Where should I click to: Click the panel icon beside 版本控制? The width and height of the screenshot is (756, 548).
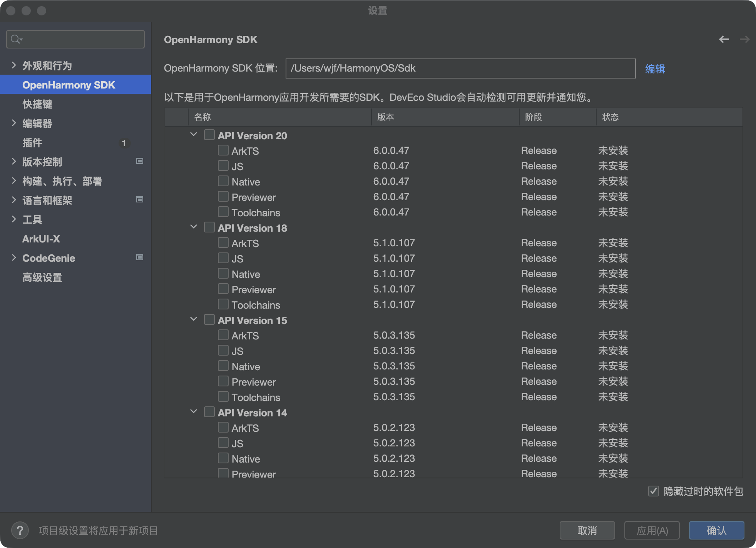point(140,161)
